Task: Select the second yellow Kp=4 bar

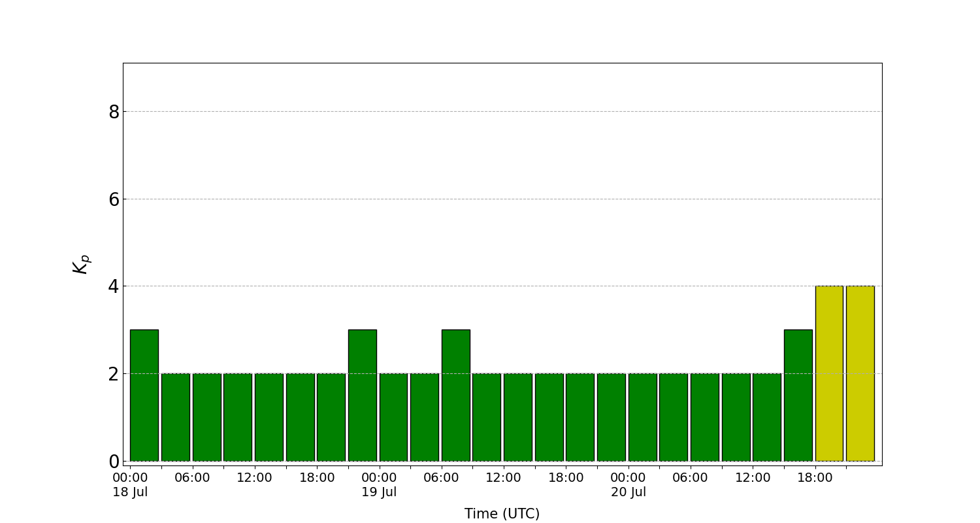Action: tap(861, 373)
